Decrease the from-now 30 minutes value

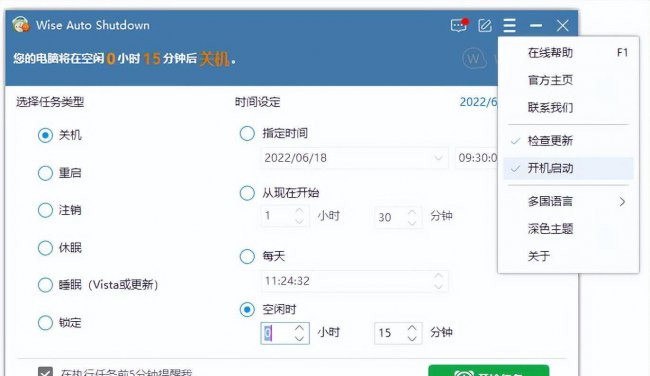tap(412, 222)
